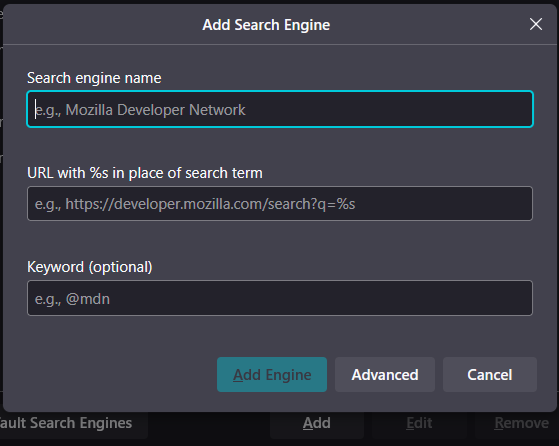Viewport: 559px width, 446px height.
Task: Cancel adding the search engine
Action: (489, 375)
